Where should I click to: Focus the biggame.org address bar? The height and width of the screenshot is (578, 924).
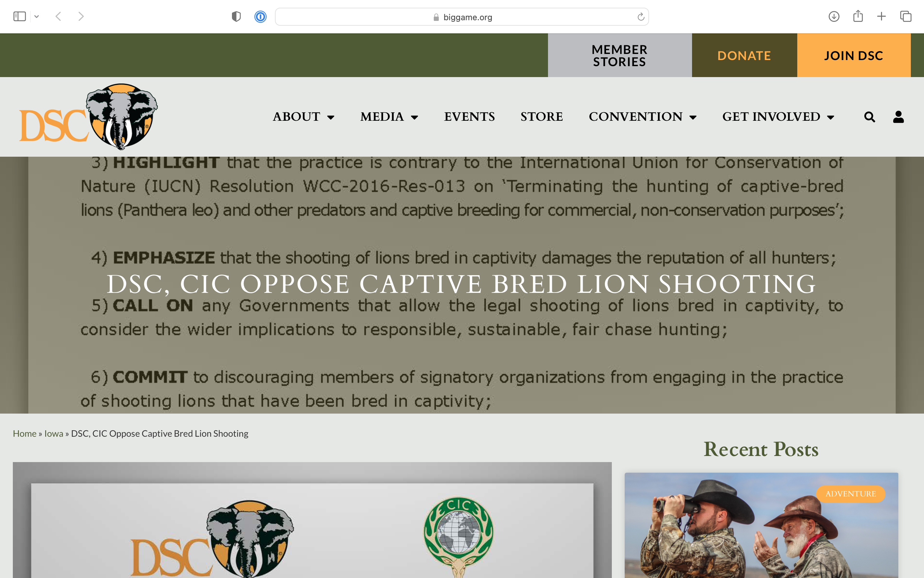click(462, 17)
